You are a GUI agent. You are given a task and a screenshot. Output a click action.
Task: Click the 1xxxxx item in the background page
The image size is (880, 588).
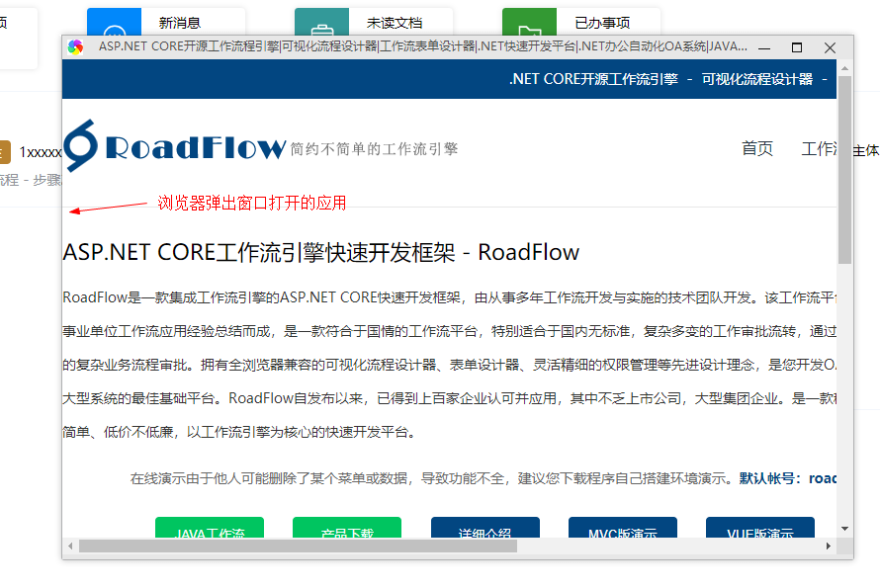tap(41, 152)
